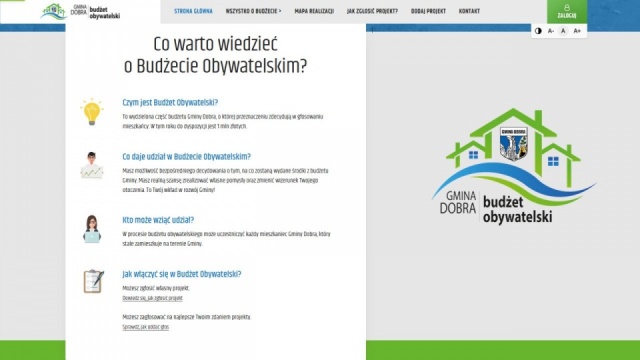The height and width of the screenshot is (360, 640).
Task: Click the Gmina Dobra budżet obywatelski header logo
Action: point(80,11)
